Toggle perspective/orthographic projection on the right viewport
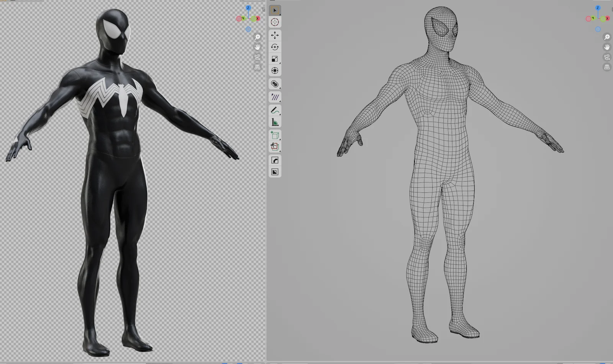 (607, 67)
